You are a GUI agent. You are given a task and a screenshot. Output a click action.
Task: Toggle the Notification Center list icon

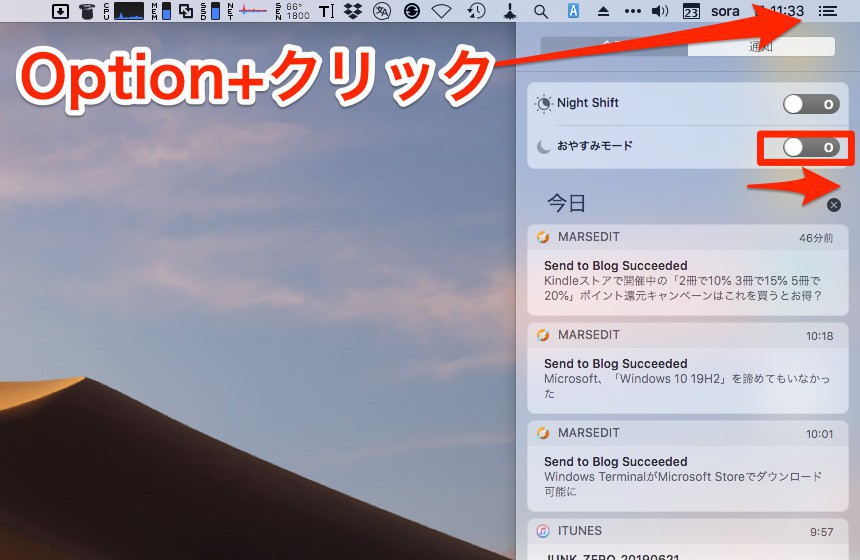point(828,11)
